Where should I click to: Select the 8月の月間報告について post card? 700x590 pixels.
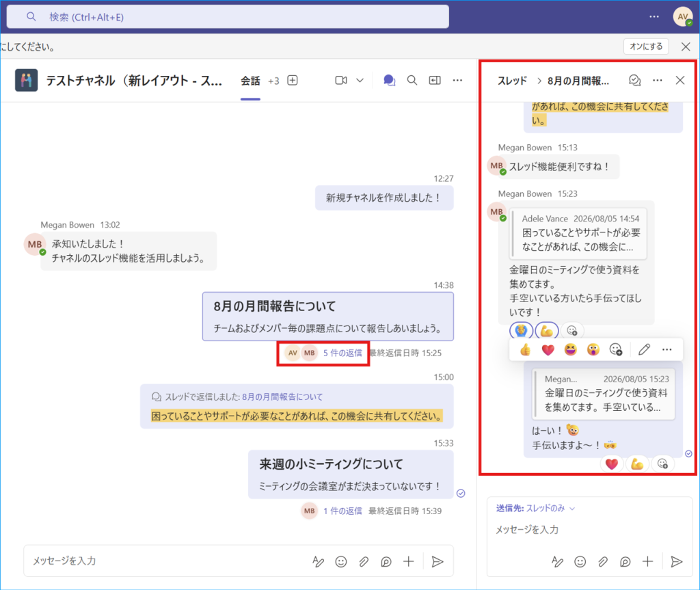(328, 317)
